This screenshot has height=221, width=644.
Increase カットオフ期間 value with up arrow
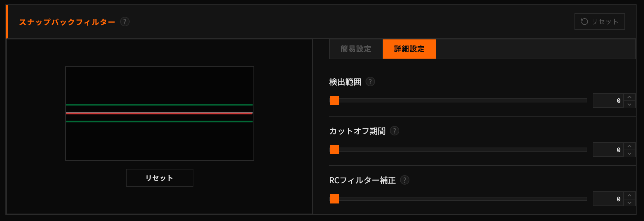[x=629, y=146]
